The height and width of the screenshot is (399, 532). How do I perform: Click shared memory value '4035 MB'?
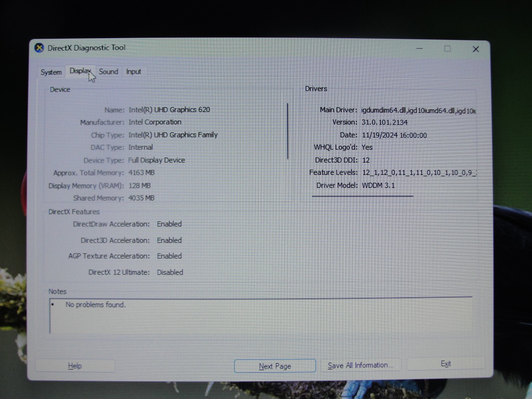[x=141, y=198]
